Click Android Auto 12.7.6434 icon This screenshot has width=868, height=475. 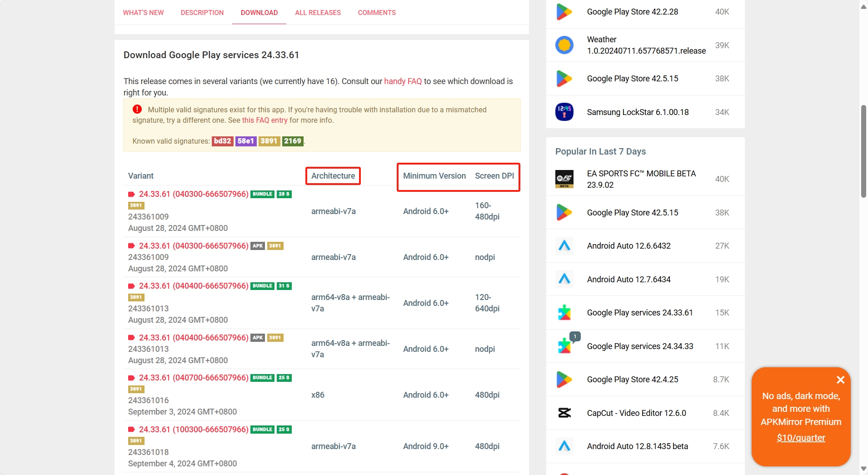pos(564,279)
